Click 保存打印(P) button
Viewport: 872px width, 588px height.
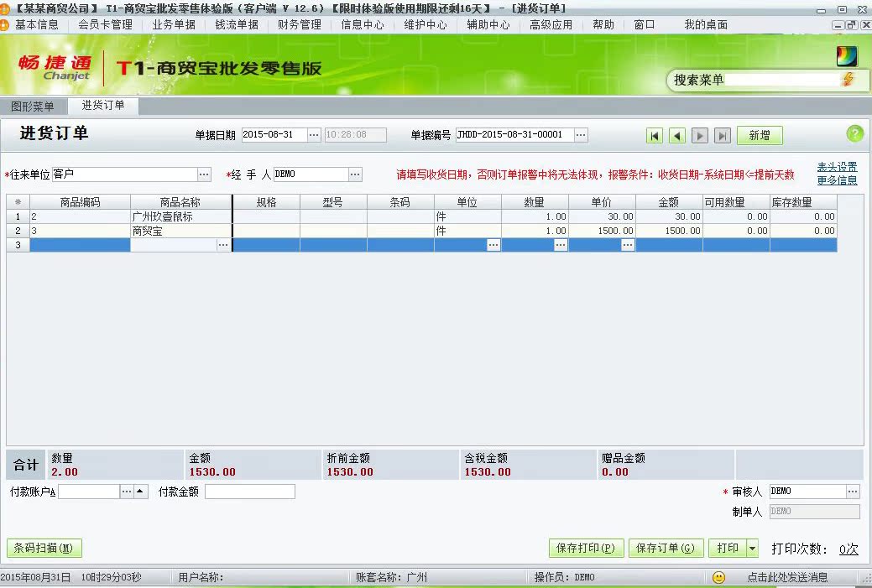586,549
